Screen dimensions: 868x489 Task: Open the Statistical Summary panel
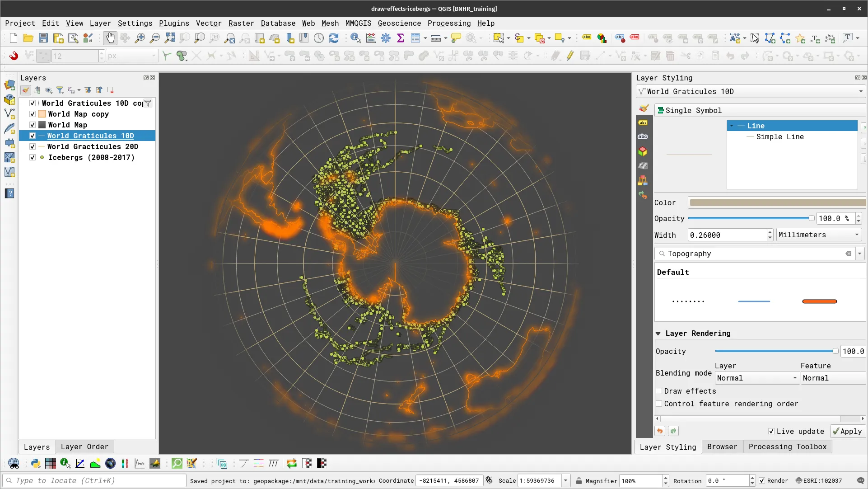pos(400,38)
